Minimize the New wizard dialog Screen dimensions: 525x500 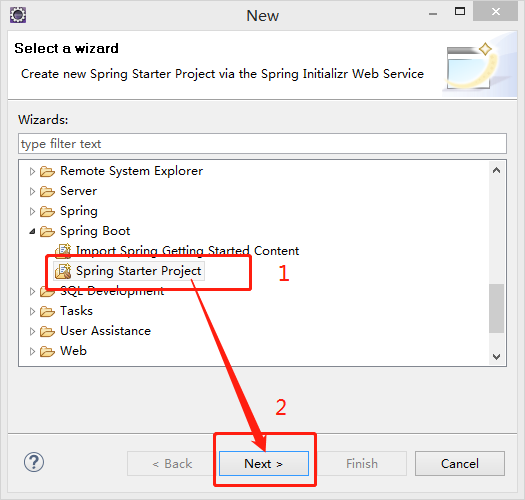tap(433, 13)
